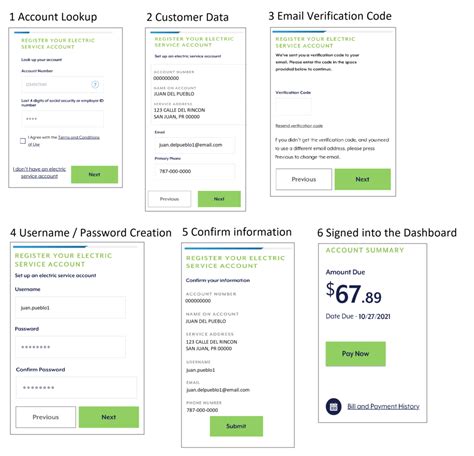The width and height of the screenshot is (474, 456).
Task: Click "I don't have an electric service account"
Action: click(39, 173)
